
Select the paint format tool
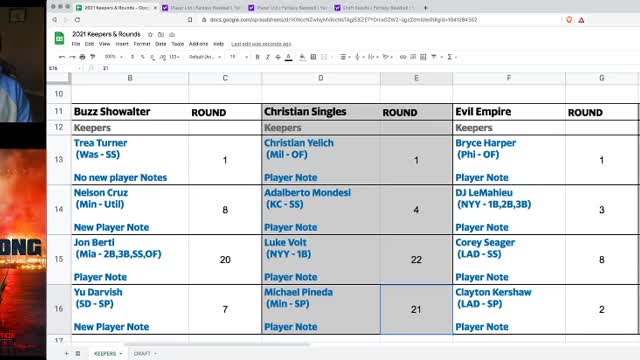93,57
